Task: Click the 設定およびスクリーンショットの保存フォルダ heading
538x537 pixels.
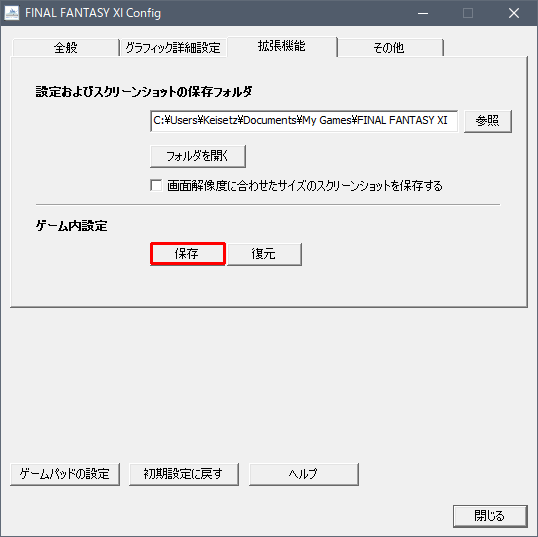Action: (x=144, y=92)
